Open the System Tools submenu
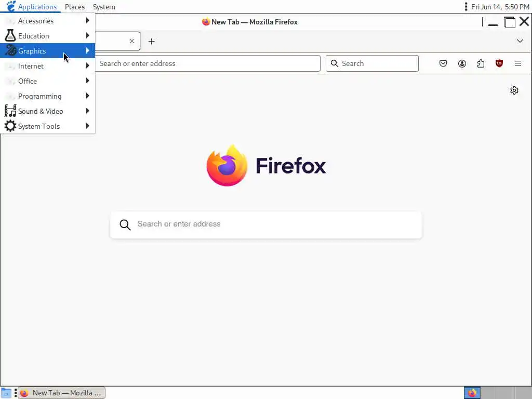This screenshot has height=399, width=532. pyautogui.click(x=47, y=126)
